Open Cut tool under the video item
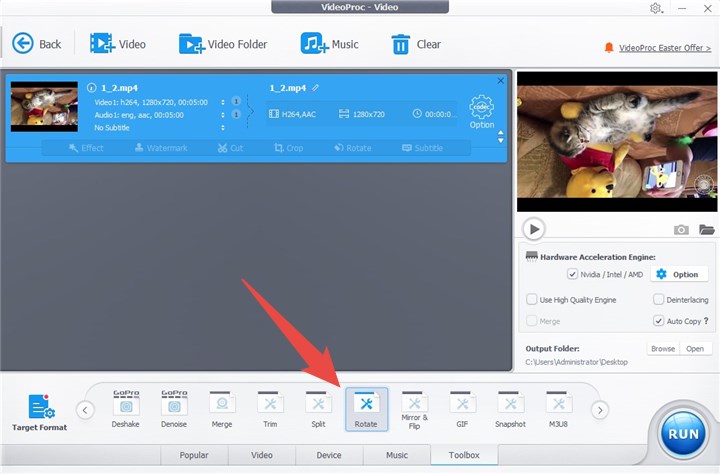Screen dimensions: 720x474 coord(231,148)
